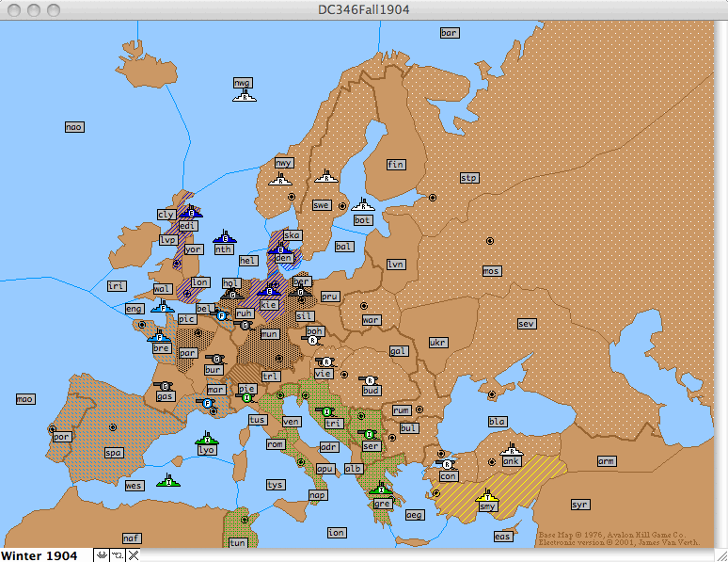Select the Russian army above the bud label

coord(370,380)
